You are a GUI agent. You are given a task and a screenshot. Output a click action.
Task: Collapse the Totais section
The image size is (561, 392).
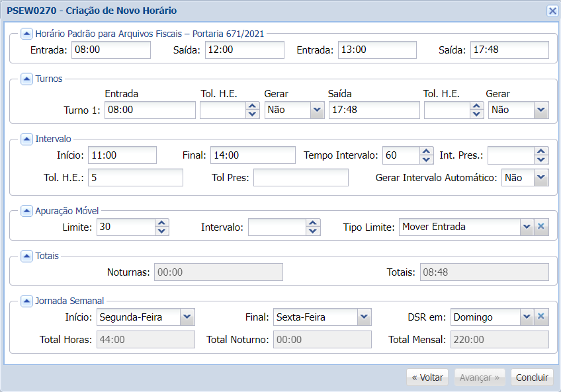pos(26,256)
